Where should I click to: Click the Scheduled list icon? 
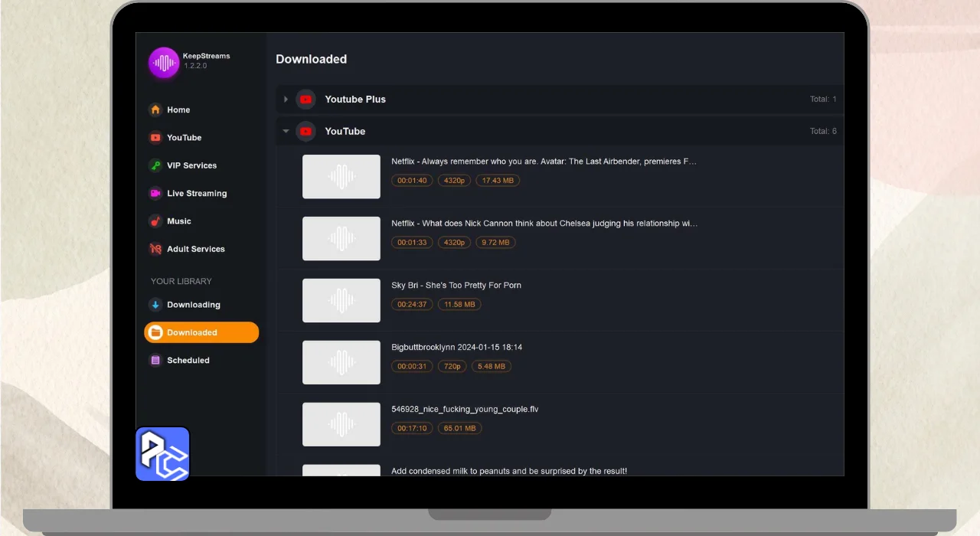click(155, 360)
